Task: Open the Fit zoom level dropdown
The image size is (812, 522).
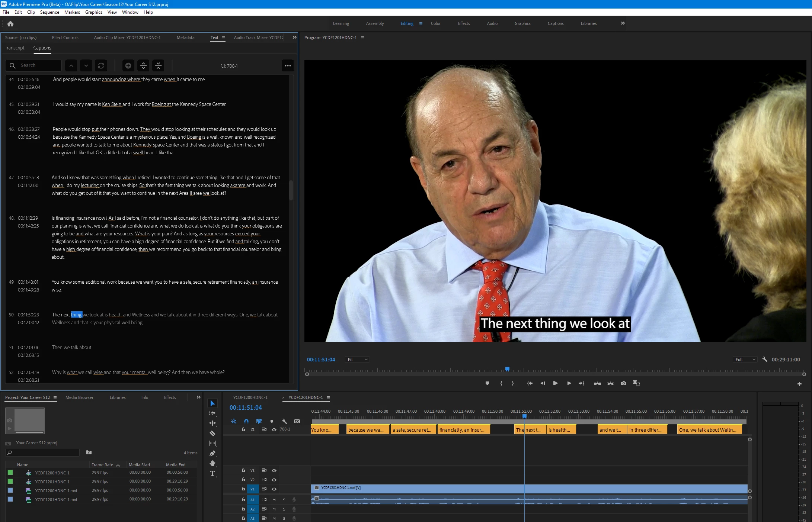Action: point(357,360)
